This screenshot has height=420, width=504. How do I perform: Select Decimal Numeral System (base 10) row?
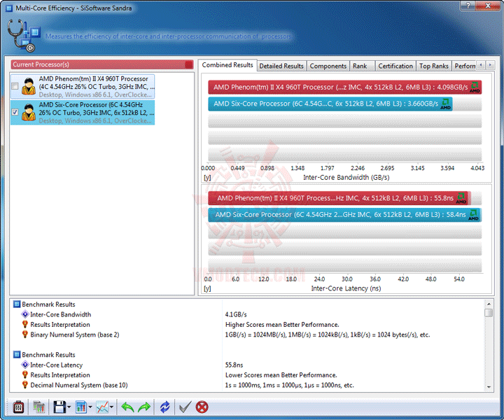78,385
